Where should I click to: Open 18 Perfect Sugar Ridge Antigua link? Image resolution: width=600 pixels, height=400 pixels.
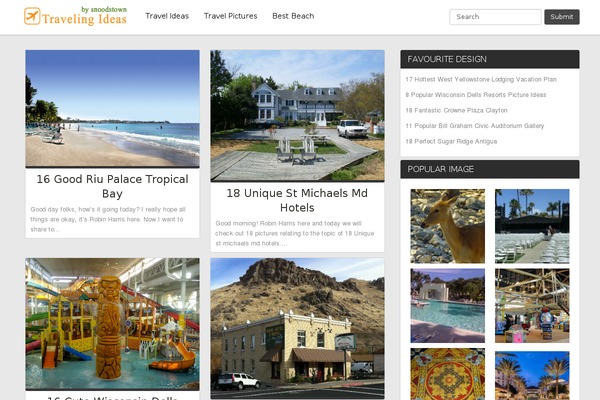click(451, 142)
